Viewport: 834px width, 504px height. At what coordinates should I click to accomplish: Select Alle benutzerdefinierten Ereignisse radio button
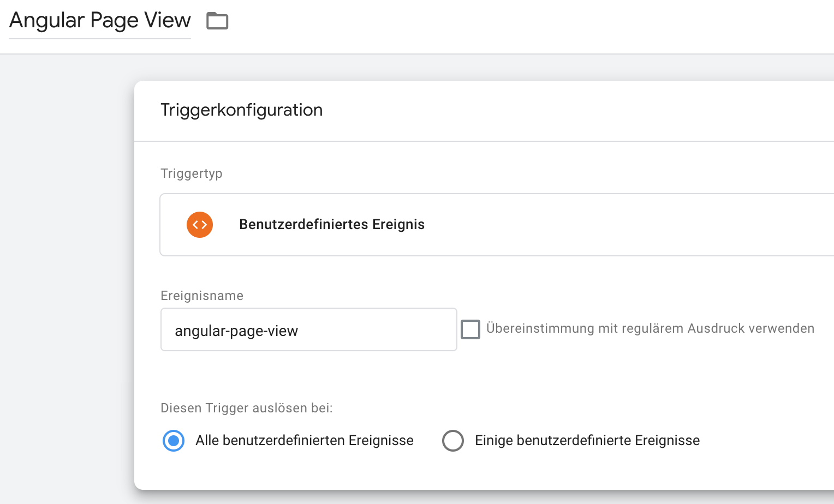pyautogui.click(x=174, y=441)
